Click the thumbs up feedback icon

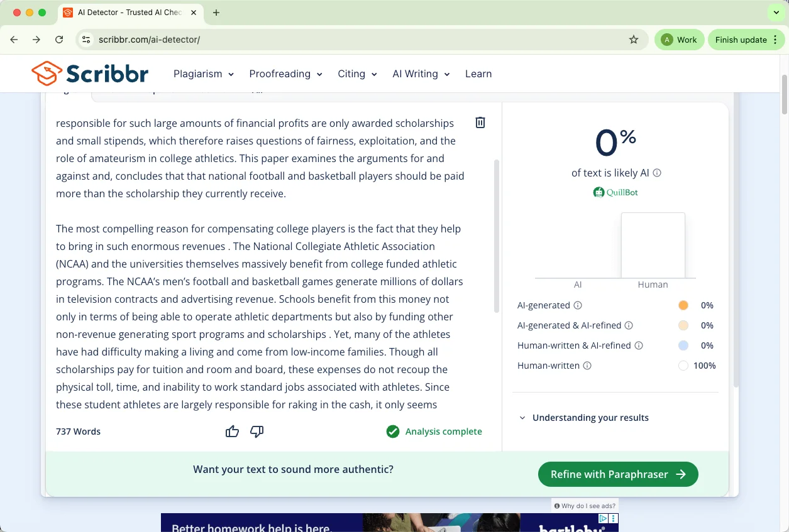[232, 432]
